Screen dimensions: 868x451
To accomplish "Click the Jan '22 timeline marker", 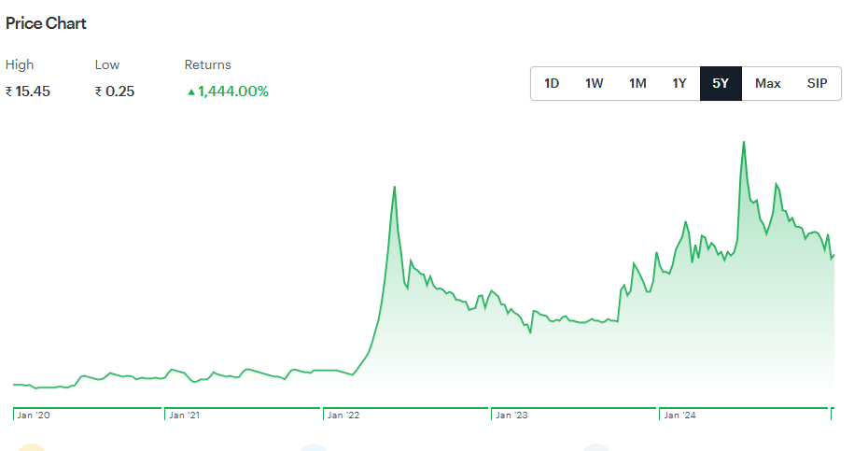I will pos(343,416).
